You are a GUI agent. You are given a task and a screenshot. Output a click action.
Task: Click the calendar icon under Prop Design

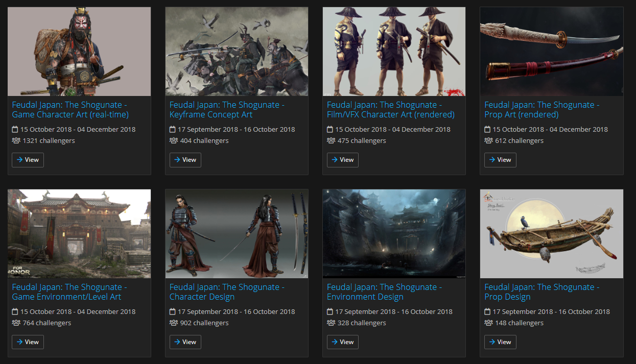tap(487, 311)
